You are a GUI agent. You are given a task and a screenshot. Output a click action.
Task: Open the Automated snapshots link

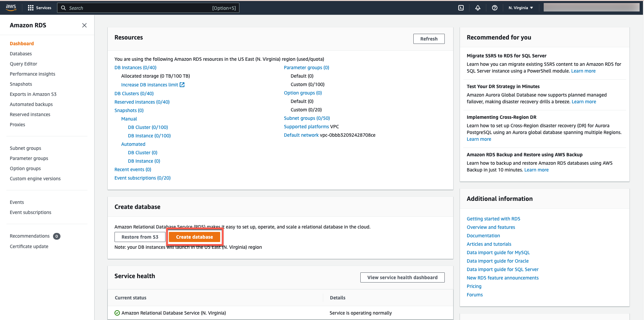click(x=133, y=144)
